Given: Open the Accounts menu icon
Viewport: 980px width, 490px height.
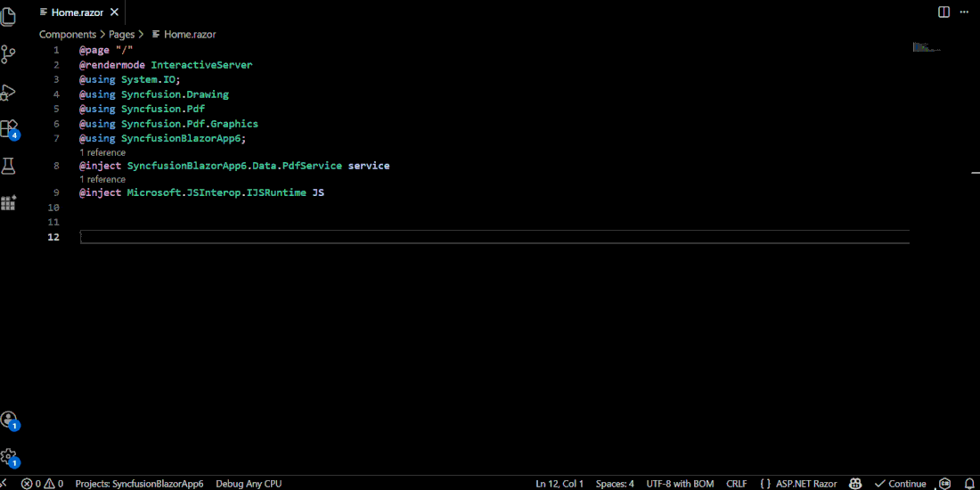Looking at the screenshot, I should click(x=8, y=420).
